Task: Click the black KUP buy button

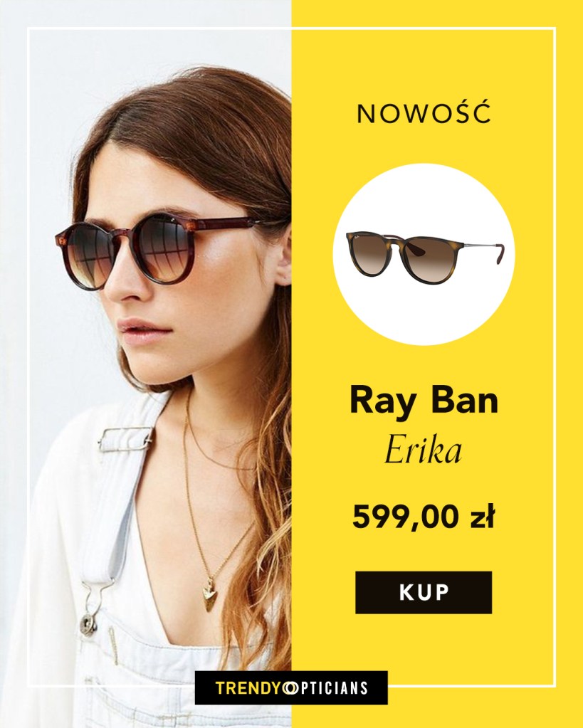Action: [x=424, y=592]
